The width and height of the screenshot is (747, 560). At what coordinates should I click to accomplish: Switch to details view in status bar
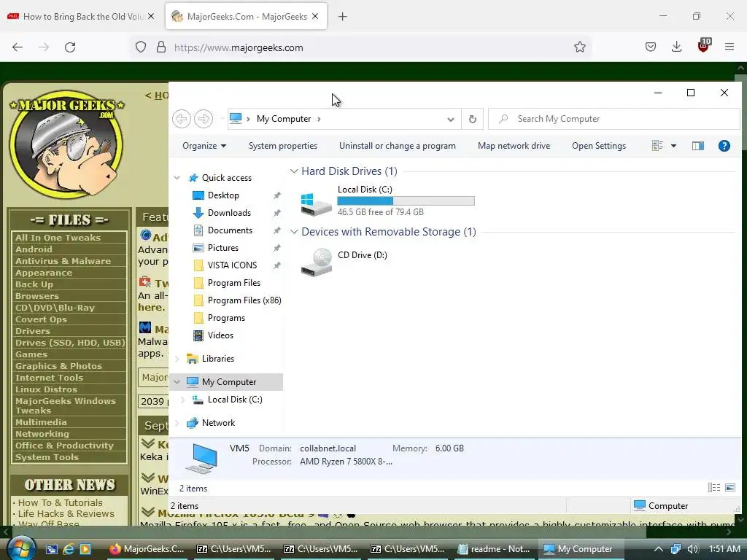click(x=713, y=487)
